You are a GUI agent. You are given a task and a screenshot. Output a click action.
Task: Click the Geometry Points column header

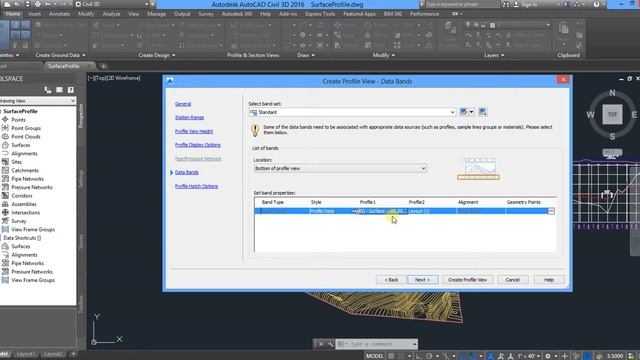pos(523,202)
